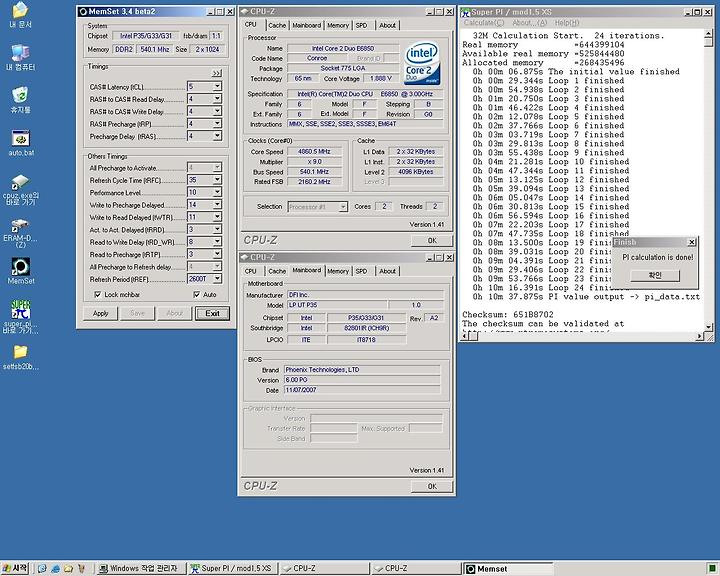Viewport: 720px width, 576px height.
Task: Launch the MemSet desktop icon
Action: [20, 271]
